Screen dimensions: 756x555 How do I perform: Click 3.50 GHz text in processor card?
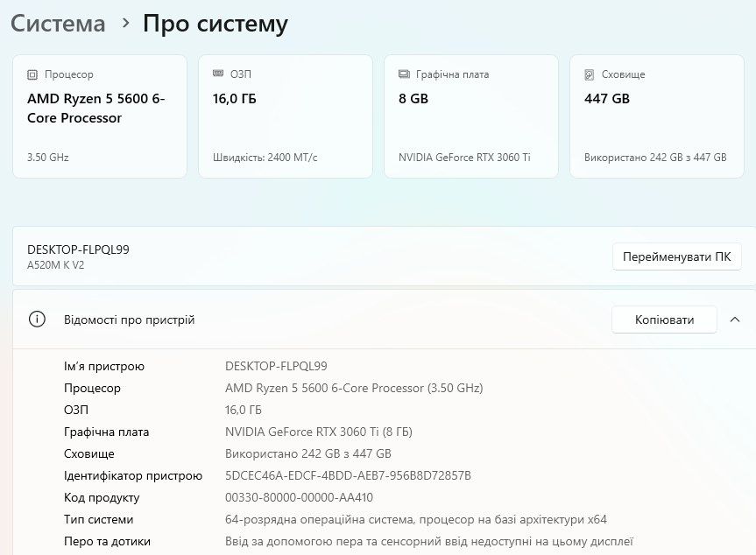tap(47, 158)
